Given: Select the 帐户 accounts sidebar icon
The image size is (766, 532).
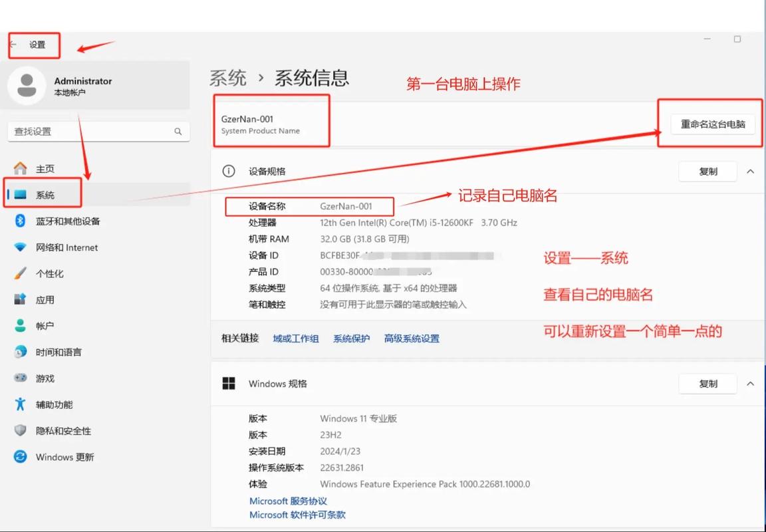Looking at the screenshot, I should pyautogui.click(x=19, y=325).
